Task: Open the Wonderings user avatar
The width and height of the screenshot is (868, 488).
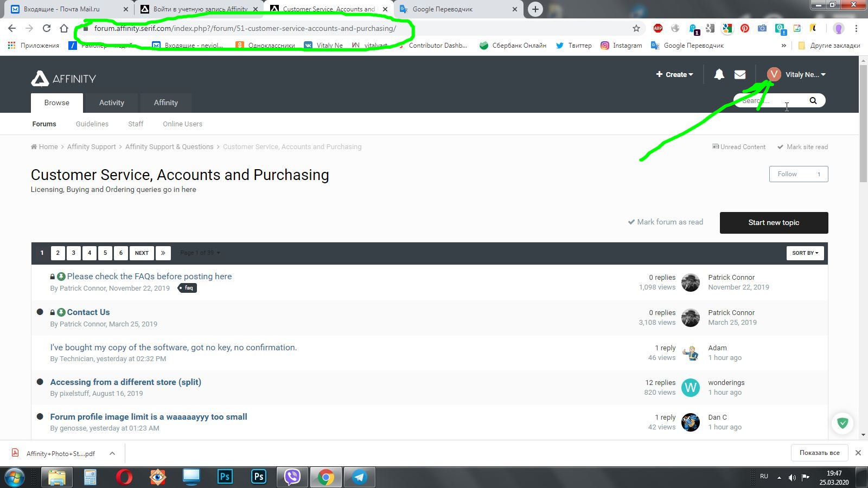Action: [691, 387]
